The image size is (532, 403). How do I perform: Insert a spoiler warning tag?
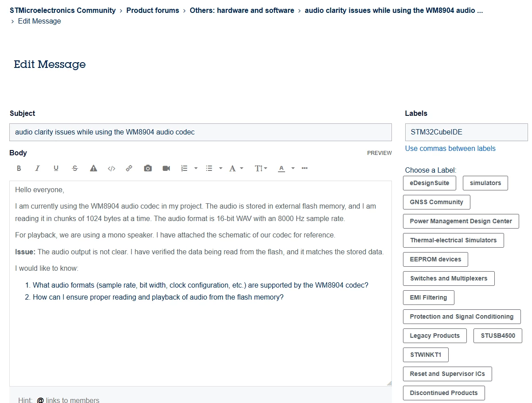coord(94,169)
